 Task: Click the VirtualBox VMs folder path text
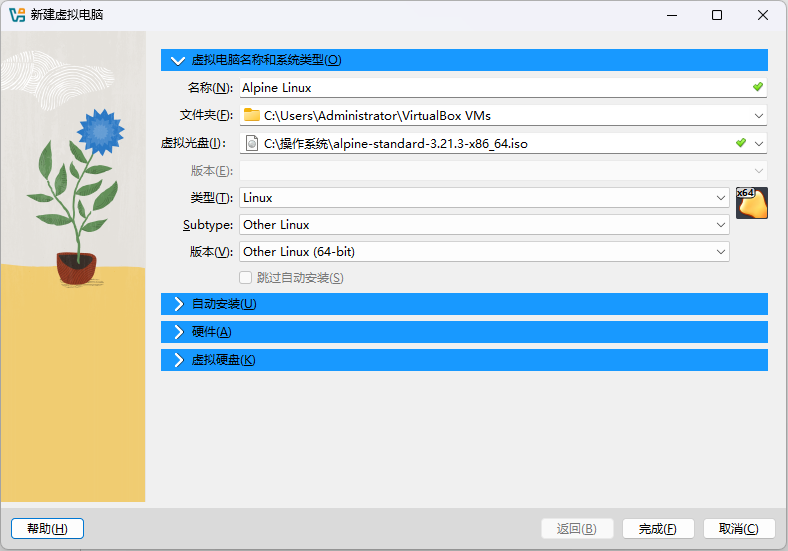coord(377,116)
